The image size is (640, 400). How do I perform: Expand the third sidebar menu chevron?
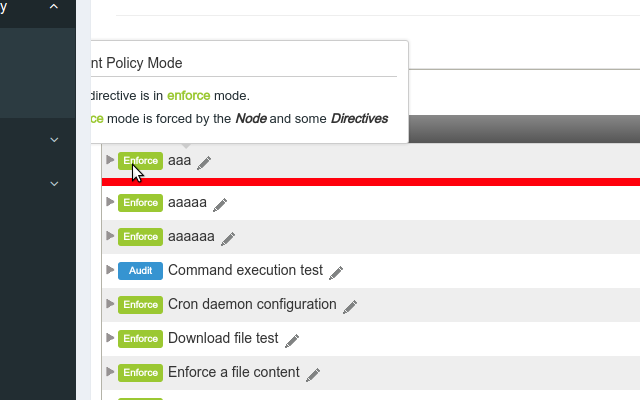tap(54, 184)
